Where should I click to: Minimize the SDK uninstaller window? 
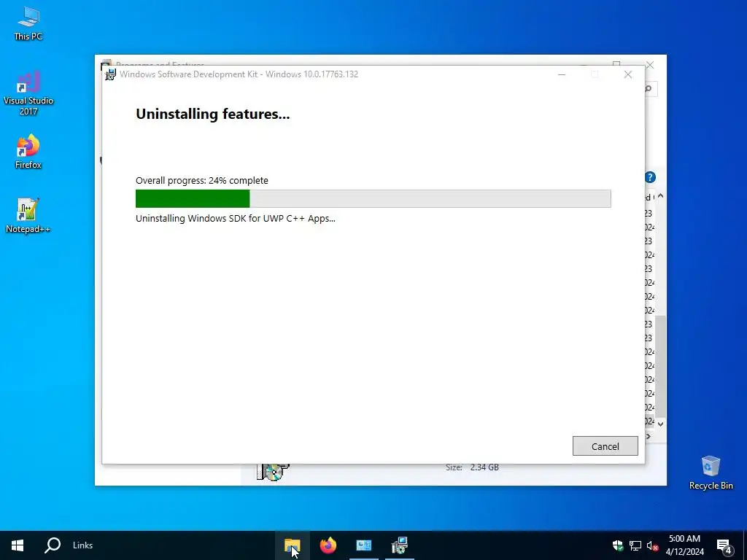[x=562, y=74]
